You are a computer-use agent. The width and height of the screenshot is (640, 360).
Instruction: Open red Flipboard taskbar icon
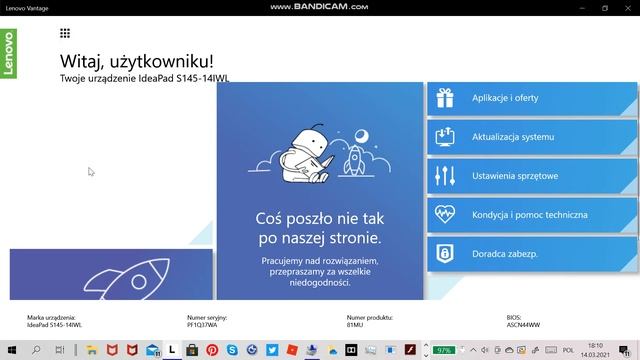click(x=292, y=350)
